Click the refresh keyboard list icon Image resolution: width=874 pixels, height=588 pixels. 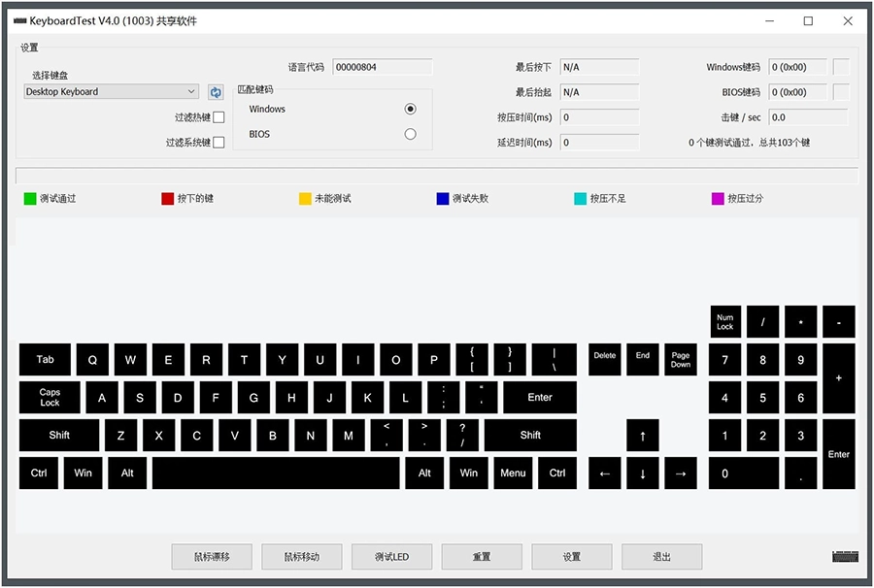coord(216,92)
